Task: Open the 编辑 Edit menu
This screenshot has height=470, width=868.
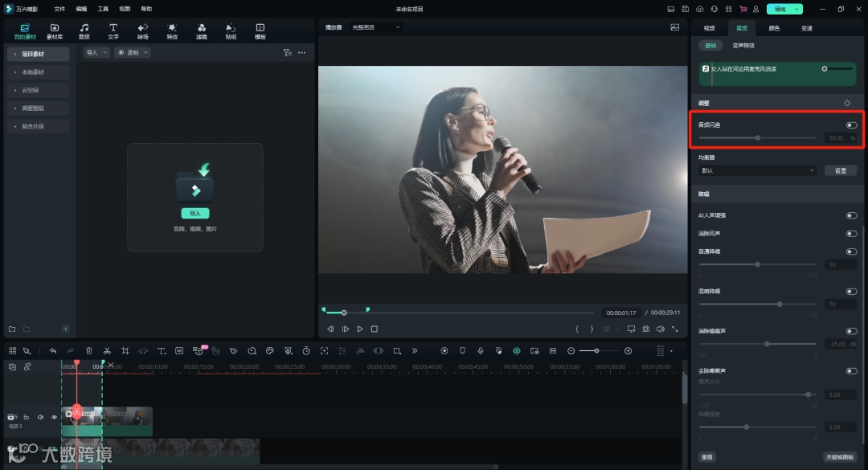Action: (x=81, y=9)
